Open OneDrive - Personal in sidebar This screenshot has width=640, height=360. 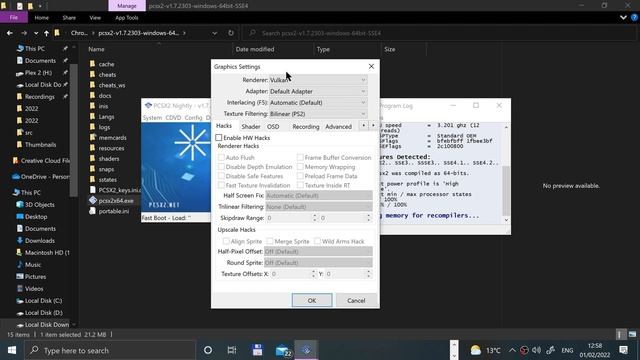click(45, 177)
